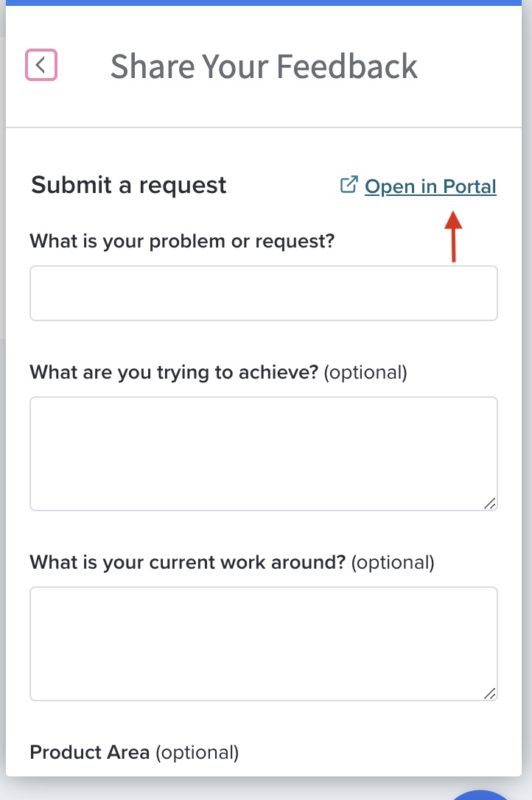Open the Open in Portal link
532x800 pixels.
coord(430,186)
